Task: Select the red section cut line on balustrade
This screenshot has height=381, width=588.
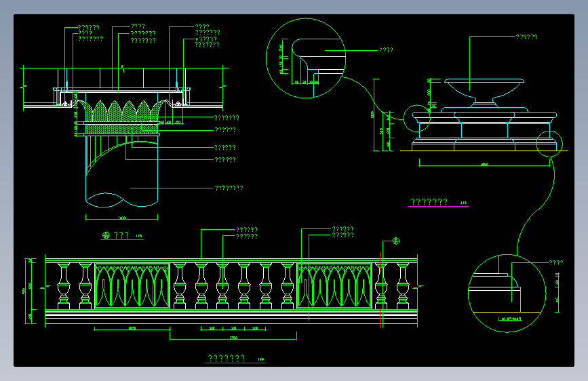Action: (380, 289)
